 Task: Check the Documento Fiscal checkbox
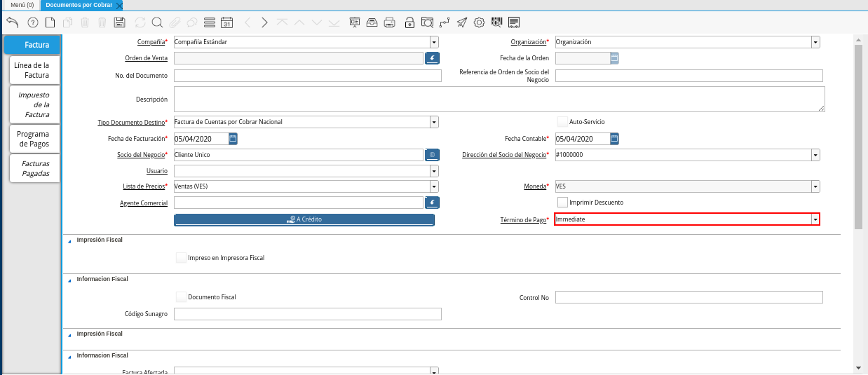181,297
